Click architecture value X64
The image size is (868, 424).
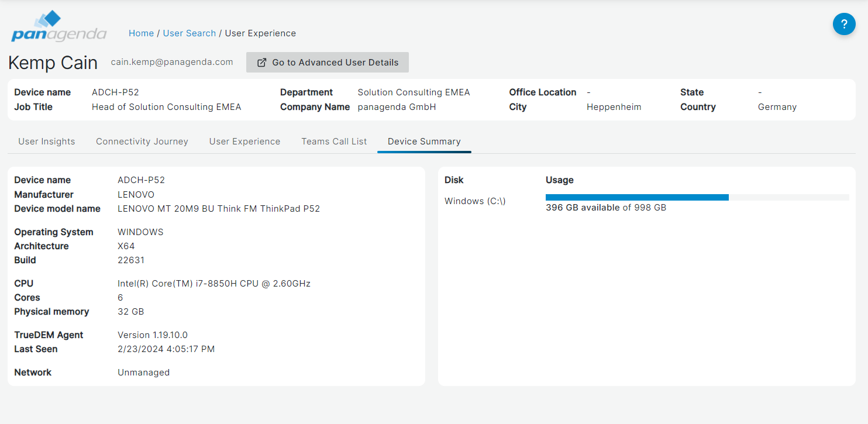pos(126,246)
